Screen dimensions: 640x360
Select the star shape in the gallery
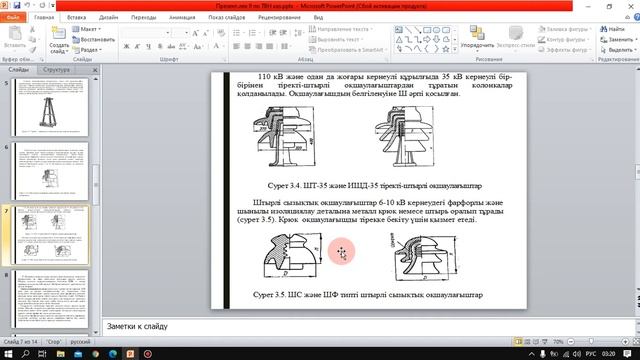pyautogui.click(x=446, y=49)
